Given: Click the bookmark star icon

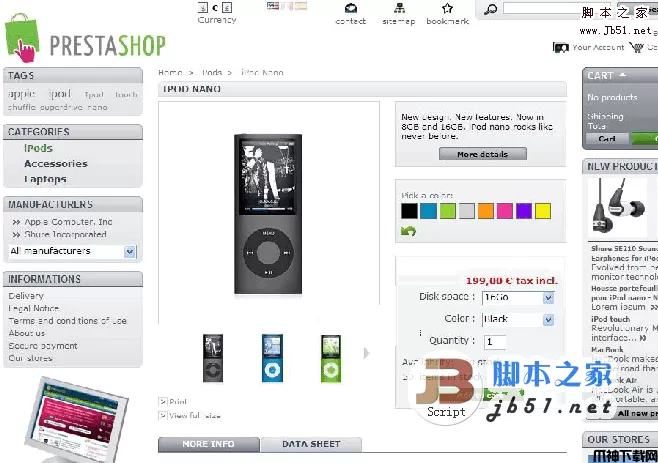Looking at the screenshot, I should point(447,8).
